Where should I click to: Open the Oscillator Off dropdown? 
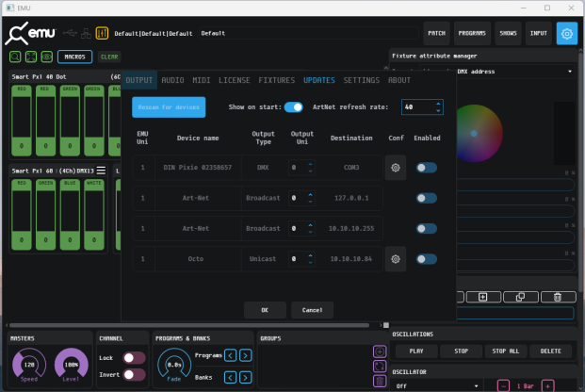pyautogui.click(x=436, y=386)
